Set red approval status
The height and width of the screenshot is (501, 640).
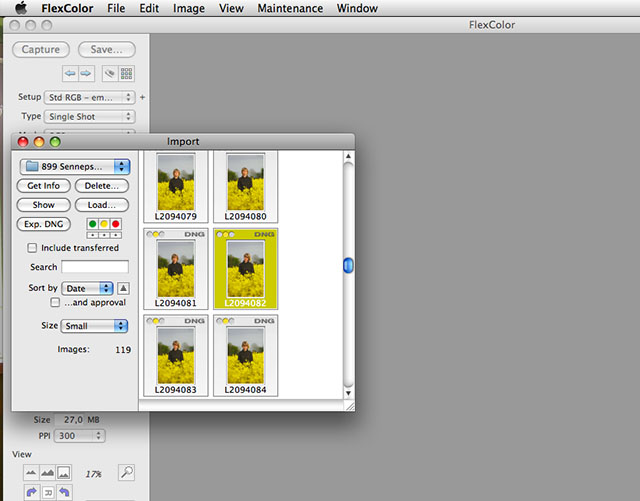[x=116, y=224]
